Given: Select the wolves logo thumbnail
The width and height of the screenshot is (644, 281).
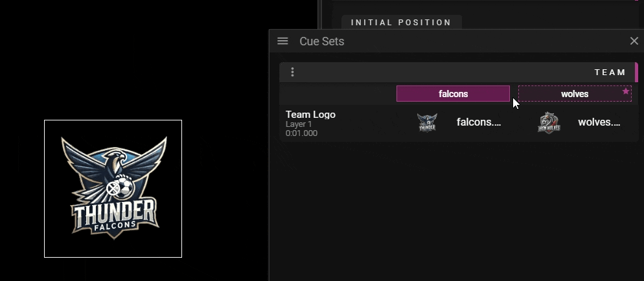Looking at the screenshot, I should point(549,122).
